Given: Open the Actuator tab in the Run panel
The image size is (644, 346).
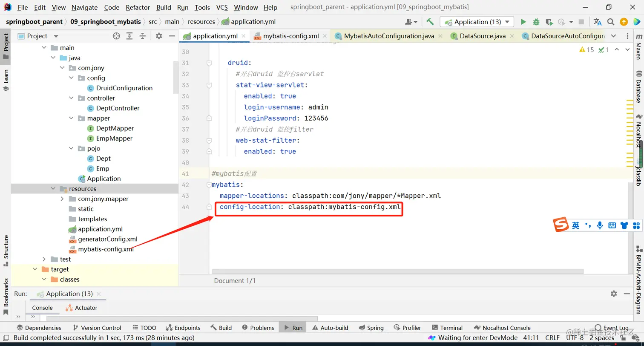Looking at the screenshot, I should click(81, 308).
